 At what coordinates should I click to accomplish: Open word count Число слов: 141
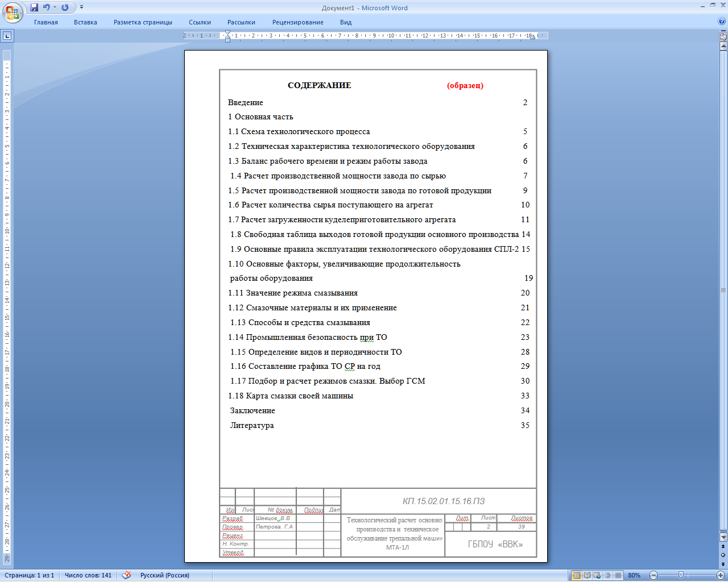(x=88, y=575)
